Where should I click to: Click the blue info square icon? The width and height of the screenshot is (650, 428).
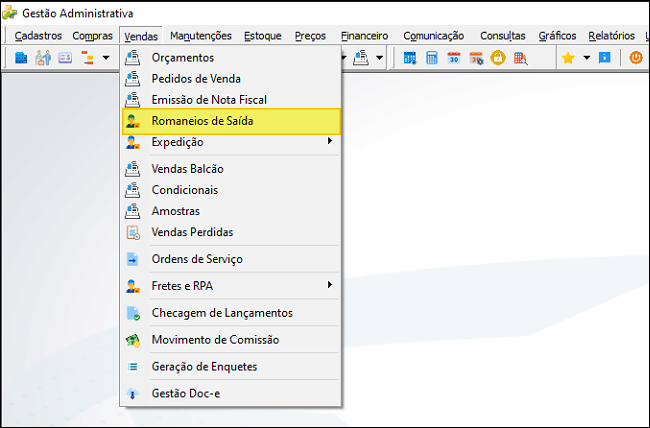tap(605, 58)
